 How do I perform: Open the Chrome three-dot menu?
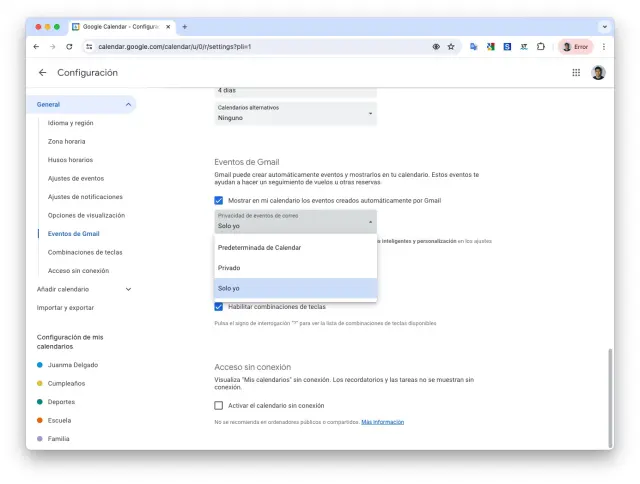click(603, 47)
